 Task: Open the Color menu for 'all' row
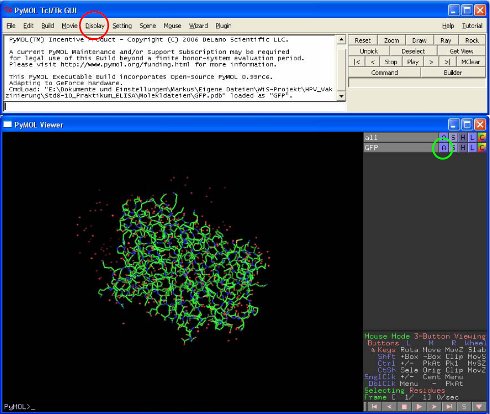(x=482, y=137)
